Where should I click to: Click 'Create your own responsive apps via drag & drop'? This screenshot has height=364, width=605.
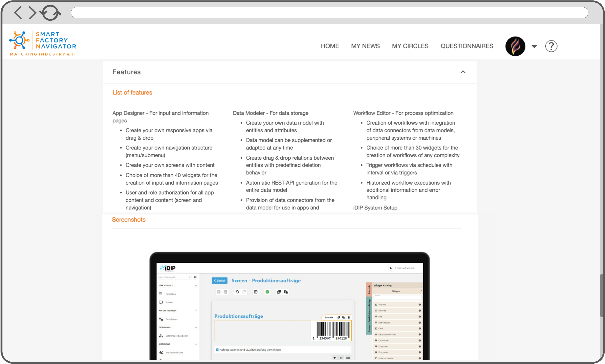pos(169,134)
